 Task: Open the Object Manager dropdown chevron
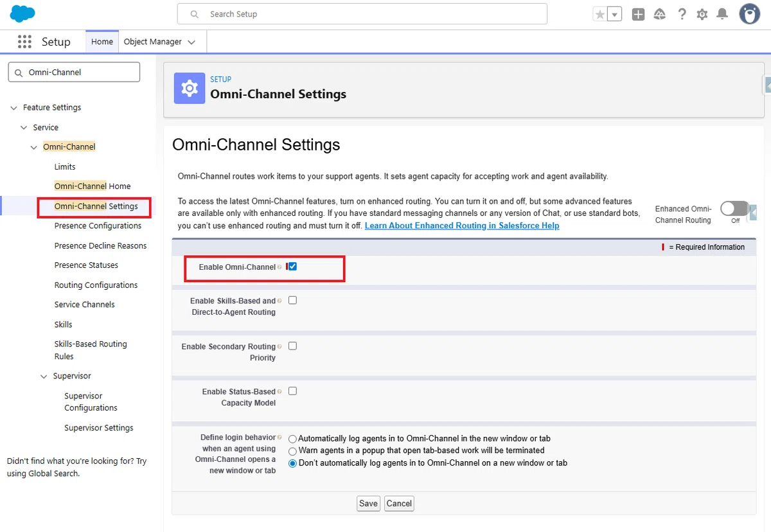click(191, 42)
